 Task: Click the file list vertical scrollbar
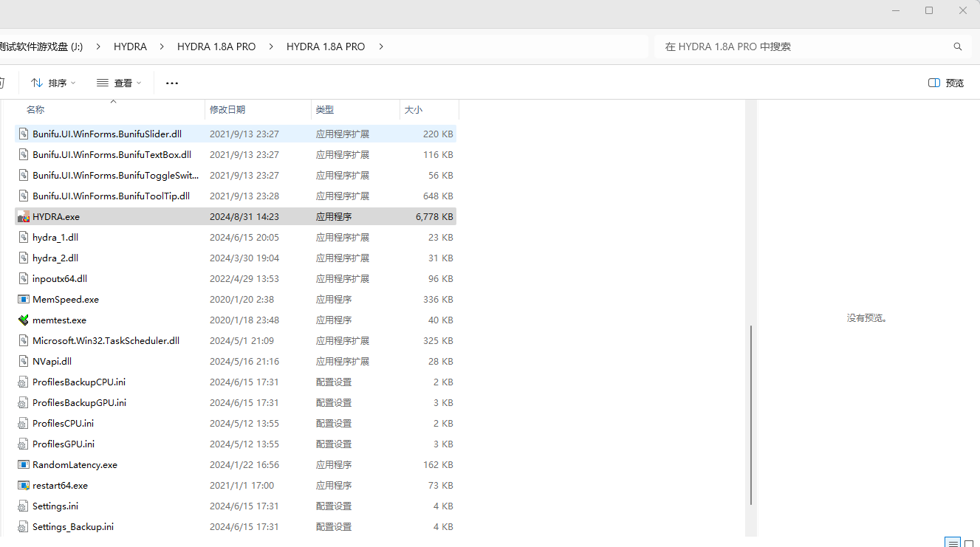pos(751,415)
